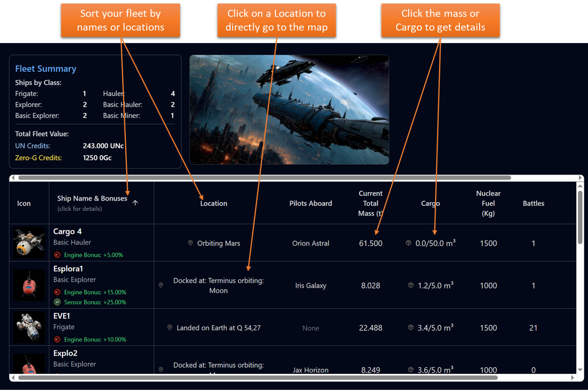Click the cargo box icon for Cargo 4
The height and width of the screenshot is (390, 588).
click(408, 243)
